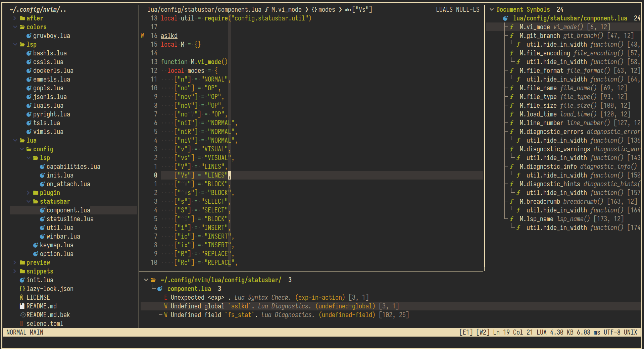Click the lua icon beside gruvboy.lua
Viewport: 644px width, 349px height.
point(29,36)
